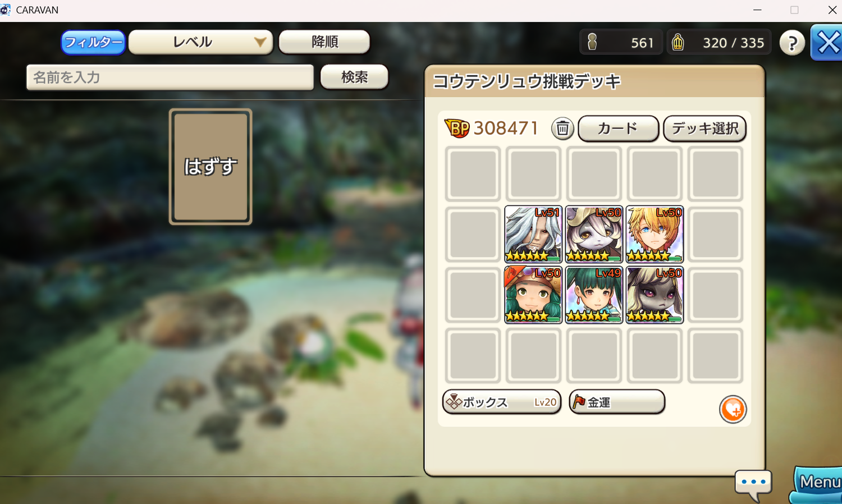Screen dimensions: 842x504
Task: Click the orange heart plus icon
Action: coord(733,409)
